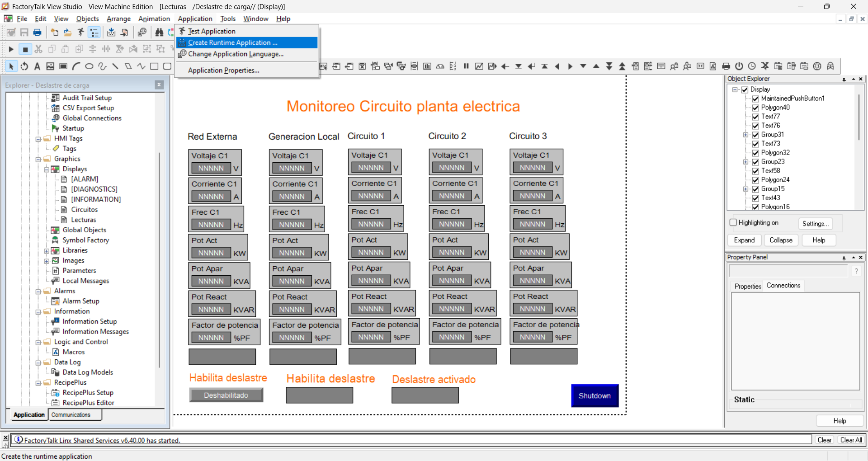Select the Freehand drawing tool

pyautogui.click(x=102, y=66)
